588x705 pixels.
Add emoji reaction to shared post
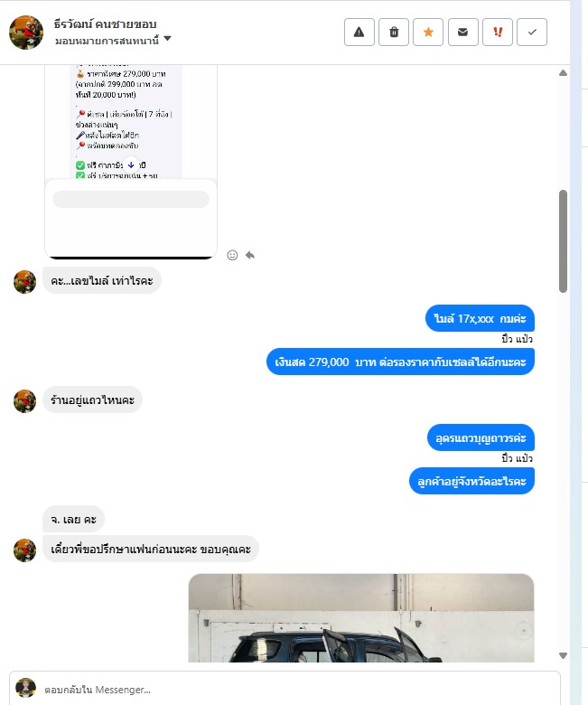point(232,256)
